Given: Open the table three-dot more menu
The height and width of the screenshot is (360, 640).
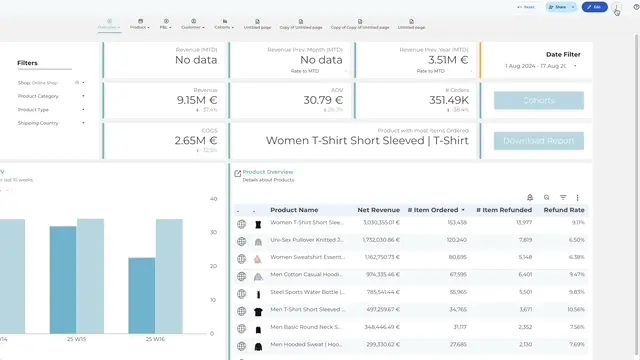Looking at the screenshot, I should click(x=577, y=198).
